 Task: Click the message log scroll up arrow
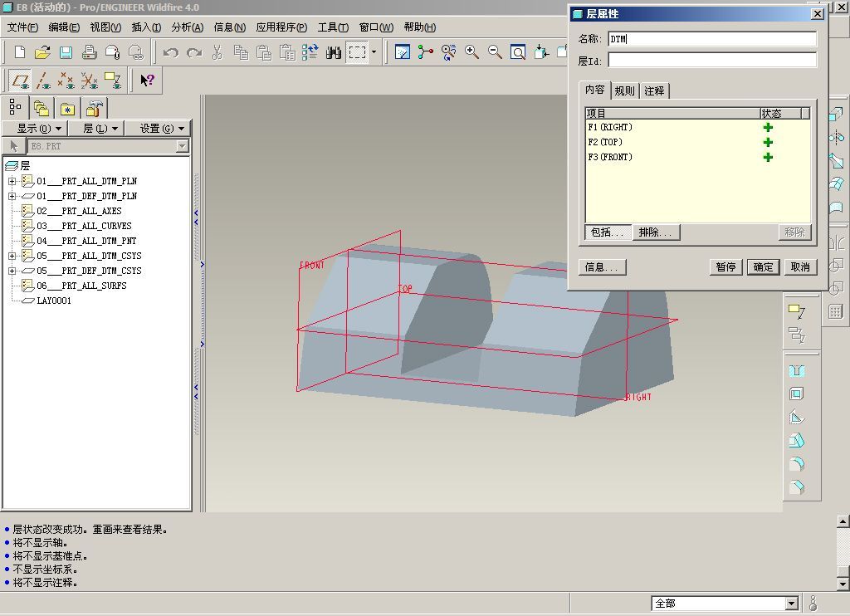tap(843, 521)
